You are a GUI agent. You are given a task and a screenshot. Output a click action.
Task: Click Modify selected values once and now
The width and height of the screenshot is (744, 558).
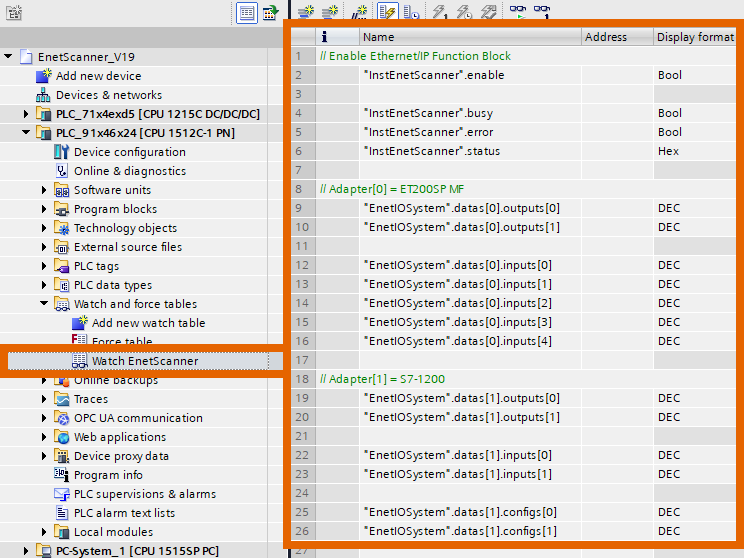pyautogui.click(x=439, y=11)
